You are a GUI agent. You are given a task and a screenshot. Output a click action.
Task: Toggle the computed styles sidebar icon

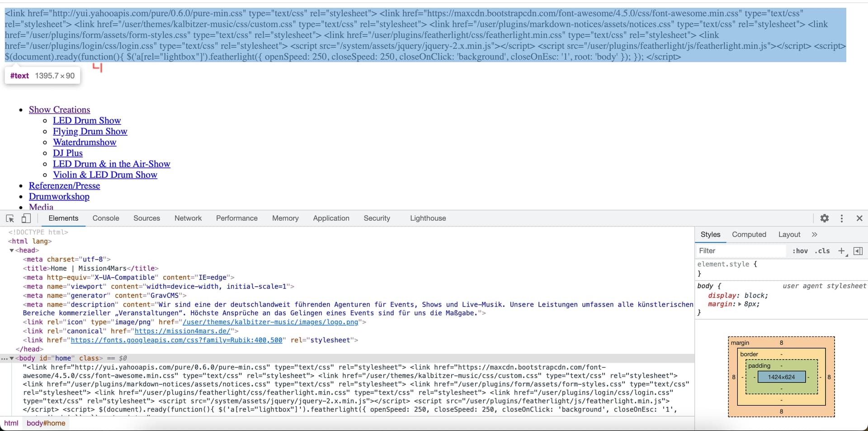858,251
